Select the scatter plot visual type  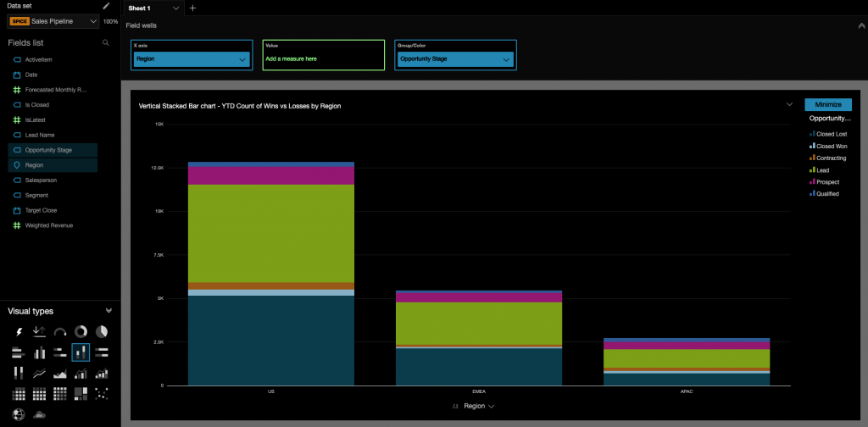click(x=102, y=394)
